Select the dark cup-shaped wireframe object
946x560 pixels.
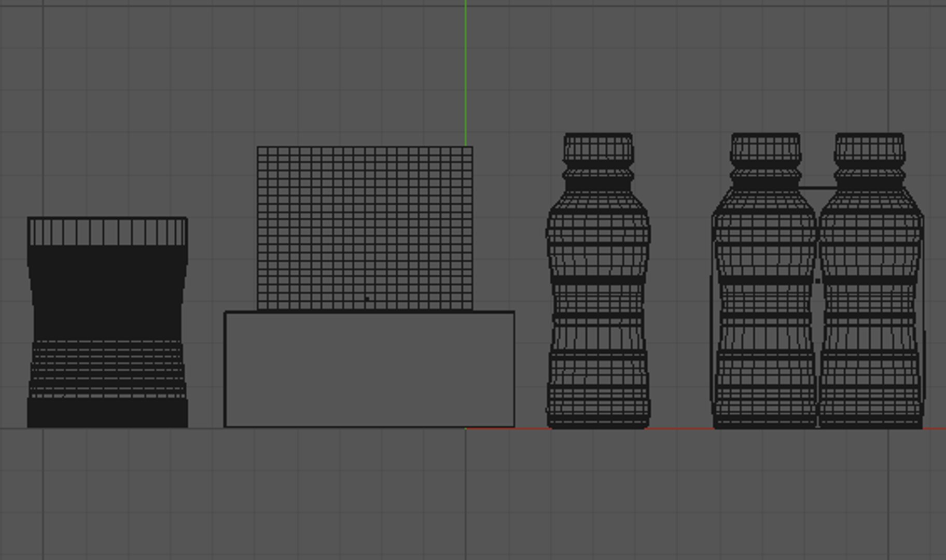tap(107, 323)
